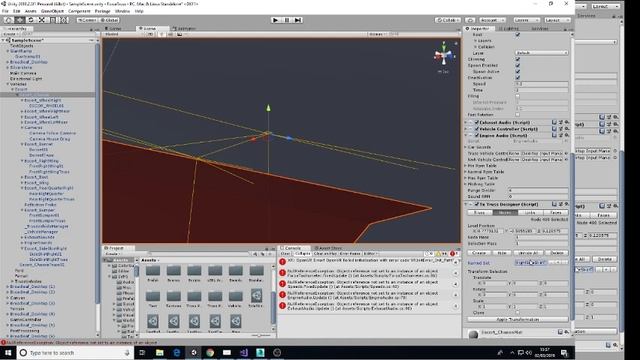Click the Apply Transformation button

point(518,320)
